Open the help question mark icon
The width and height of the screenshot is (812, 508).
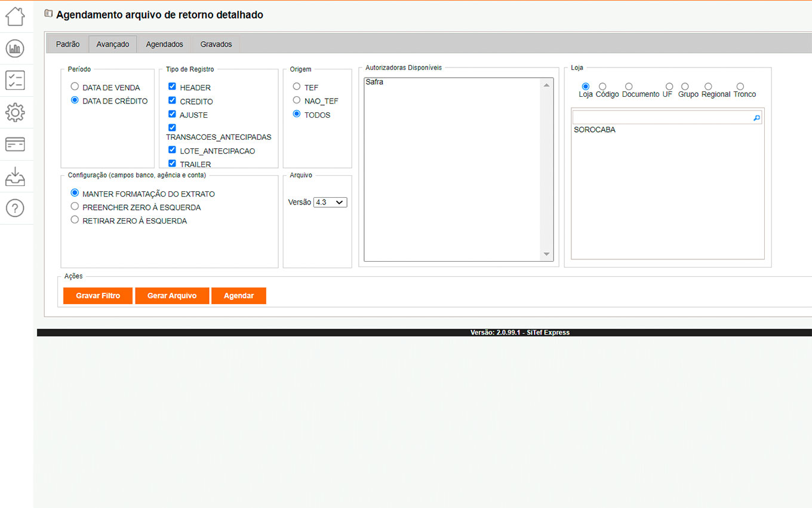(x=15, y=208)
